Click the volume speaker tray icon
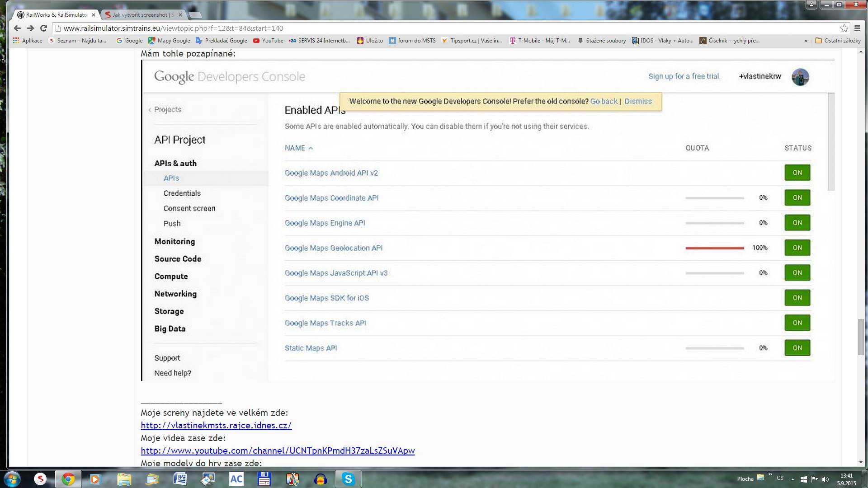 (826, 479)
